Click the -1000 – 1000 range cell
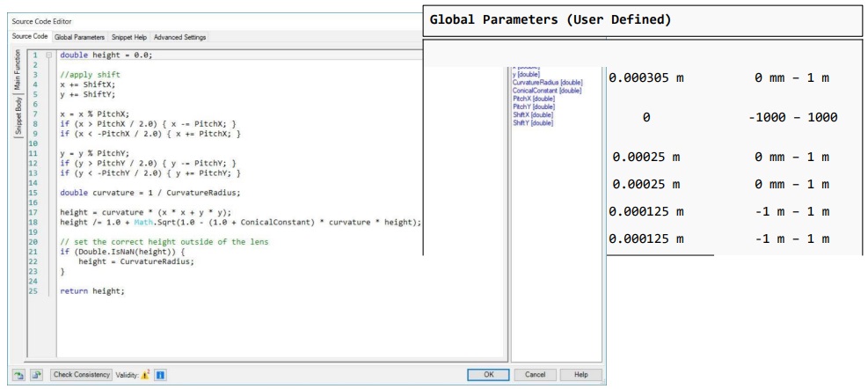This screenshot has width=868, height=389. [x=792, y=117]
